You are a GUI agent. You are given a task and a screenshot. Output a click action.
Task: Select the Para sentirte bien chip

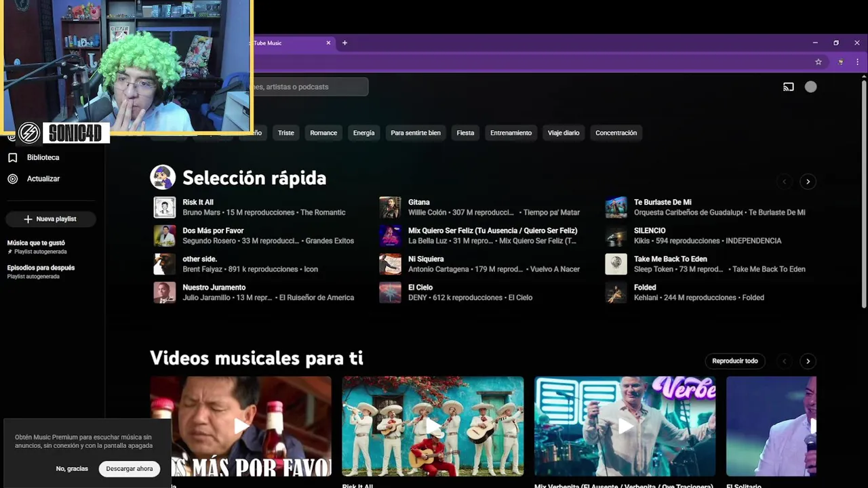[x=416, y=133]
